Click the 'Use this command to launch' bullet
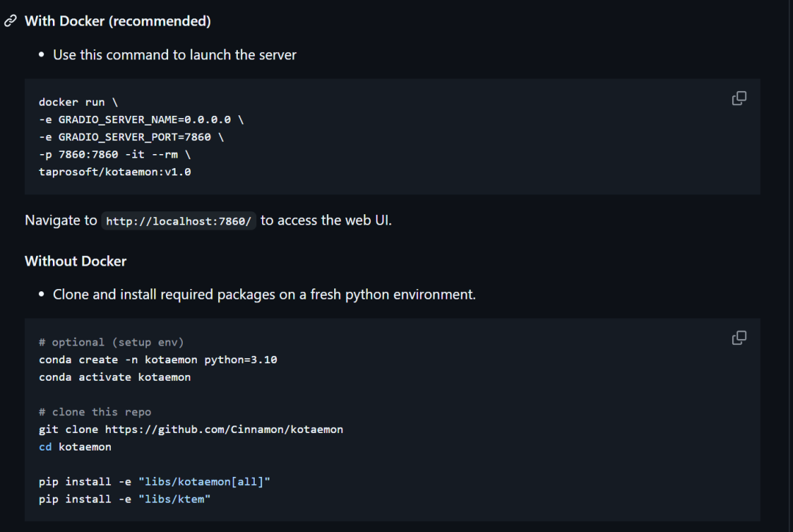 coord(175,55)
